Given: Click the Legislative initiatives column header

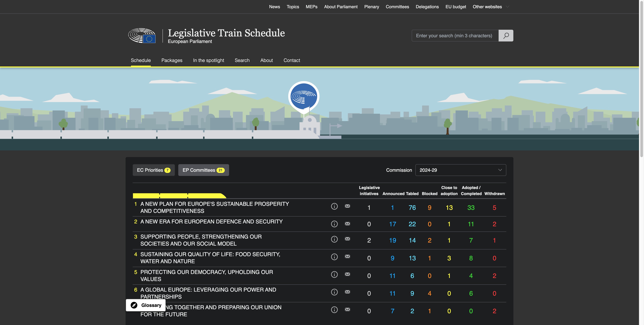Looking at the screenshot, I should tap(369, 190).
